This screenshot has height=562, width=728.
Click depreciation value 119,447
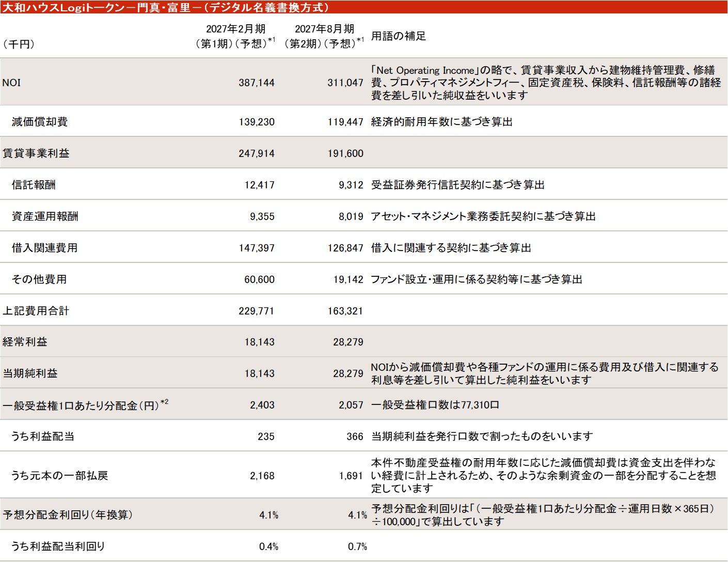pos(345,122)
